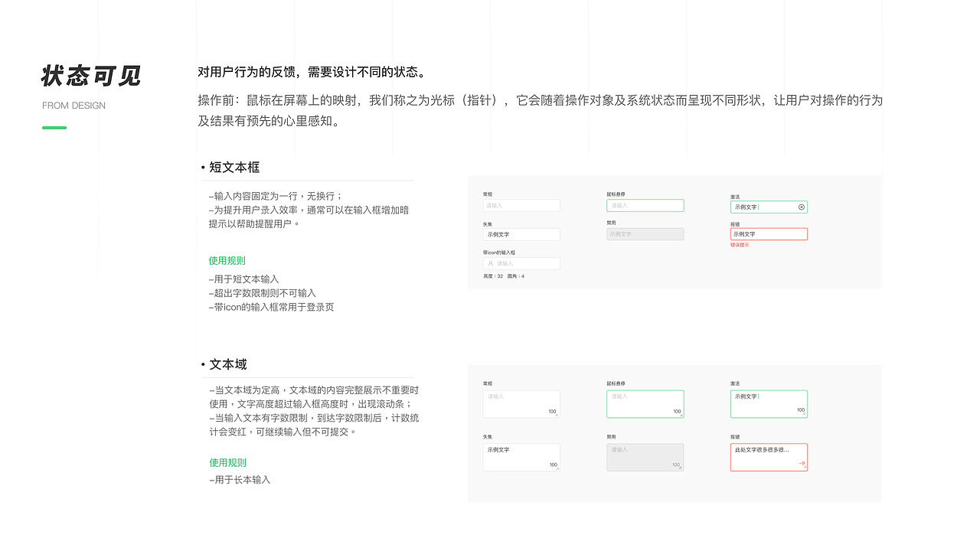Click the red 错误提示 error message
This screenshot has width=980, height=551.
coord(740,245)
